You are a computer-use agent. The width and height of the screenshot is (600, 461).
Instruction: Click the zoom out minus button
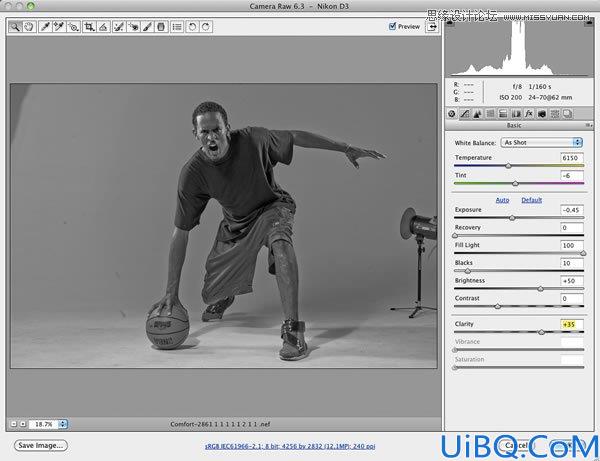14,424
